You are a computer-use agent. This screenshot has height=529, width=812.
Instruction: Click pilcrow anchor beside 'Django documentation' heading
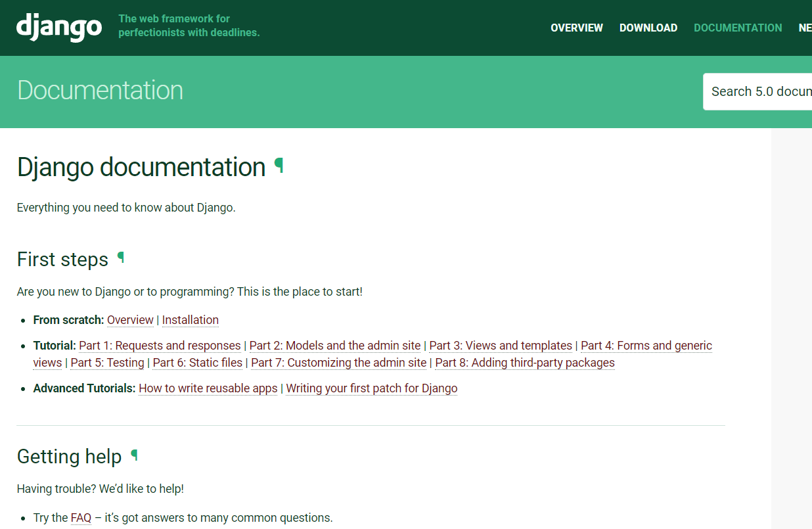click(x=279, y=166)
